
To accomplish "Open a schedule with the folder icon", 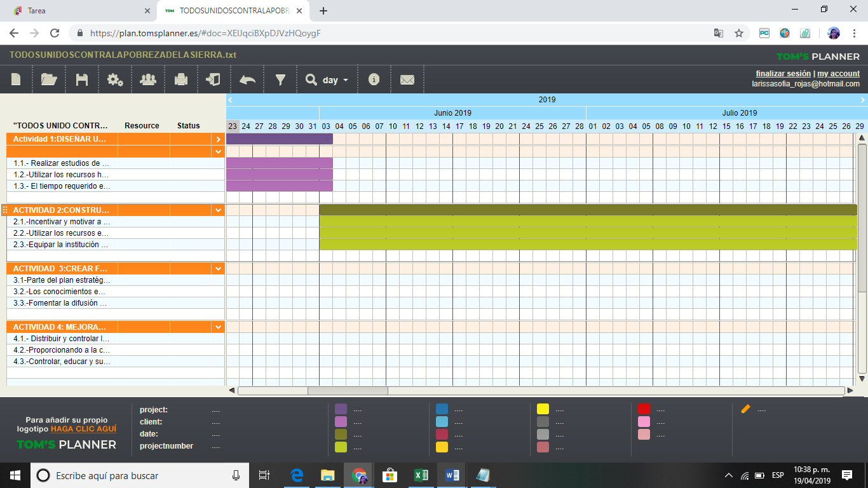I will [x=49, y=79].
